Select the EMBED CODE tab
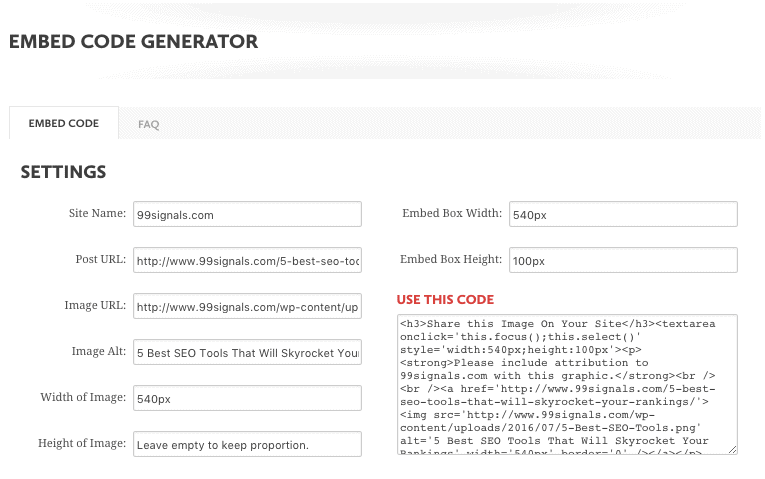The image size is (765, 479). click(x=64, y=123)
